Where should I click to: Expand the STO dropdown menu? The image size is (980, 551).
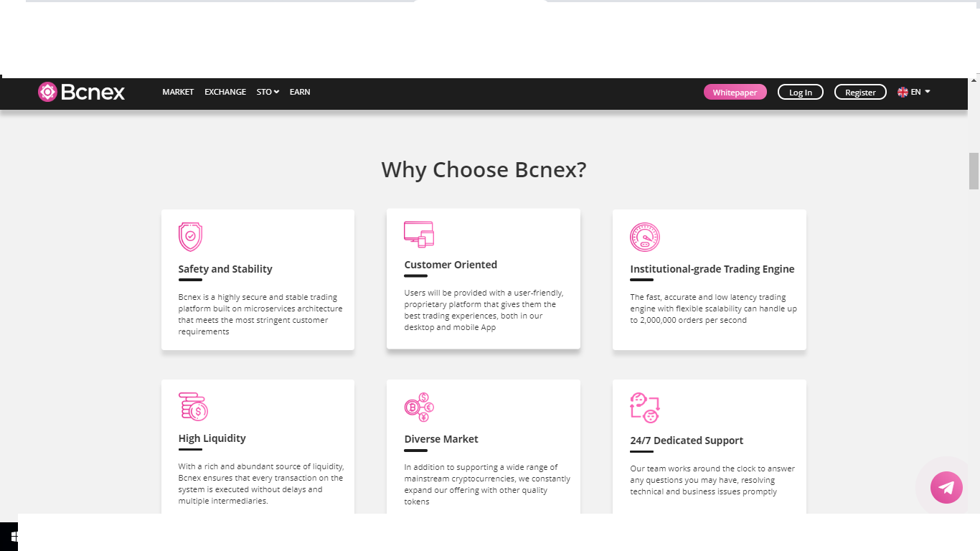(x=268, y=92)
